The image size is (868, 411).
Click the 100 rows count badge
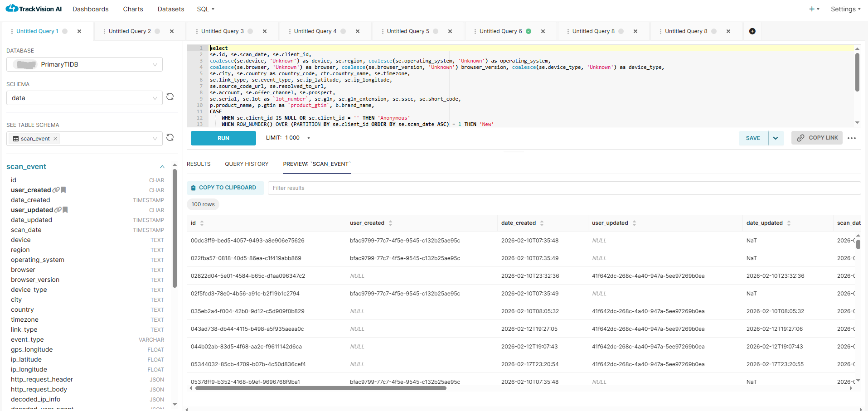click(203, 204)
